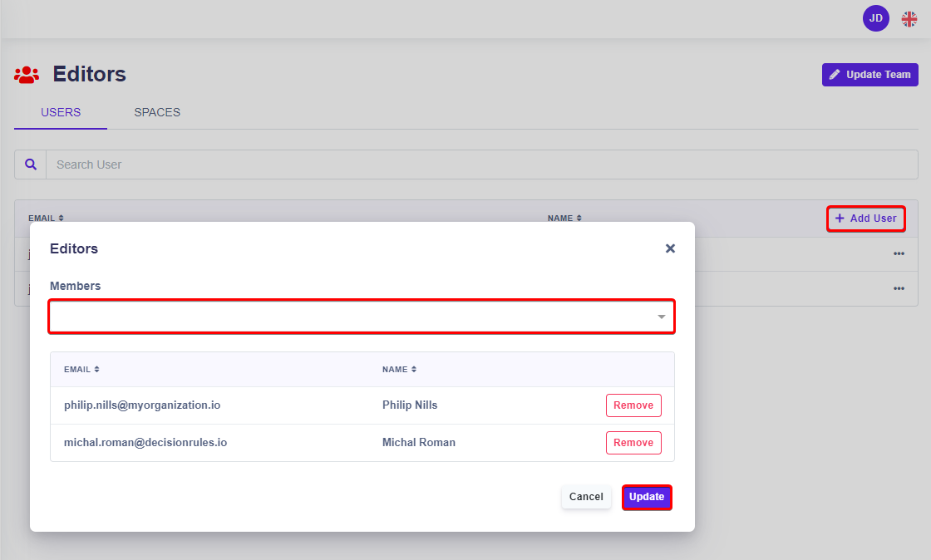The image size is (931, 560).
Task: Focus the Search User input field
Action: tap(482, 165)
